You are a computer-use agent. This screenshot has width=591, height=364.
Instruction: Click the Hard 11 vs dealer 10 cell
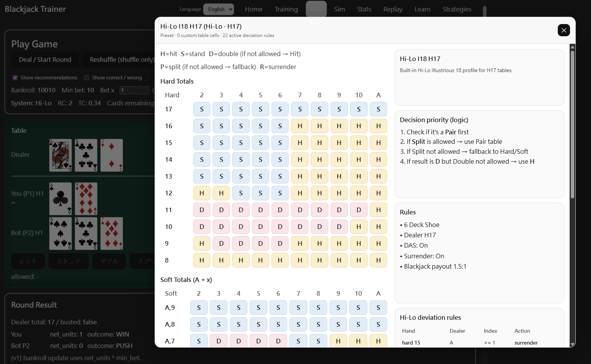(x=358, y=210)
